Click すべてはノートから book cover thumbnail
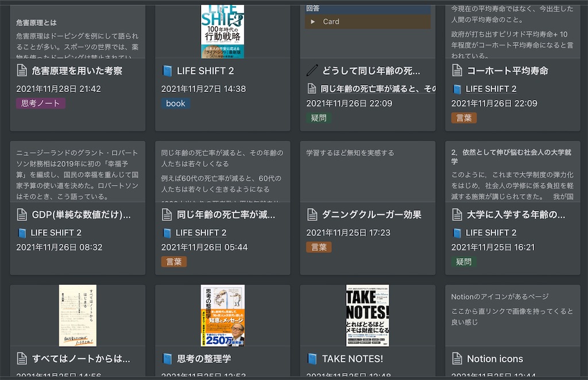The width and height of the screenshot is (588, 380). 78,316
